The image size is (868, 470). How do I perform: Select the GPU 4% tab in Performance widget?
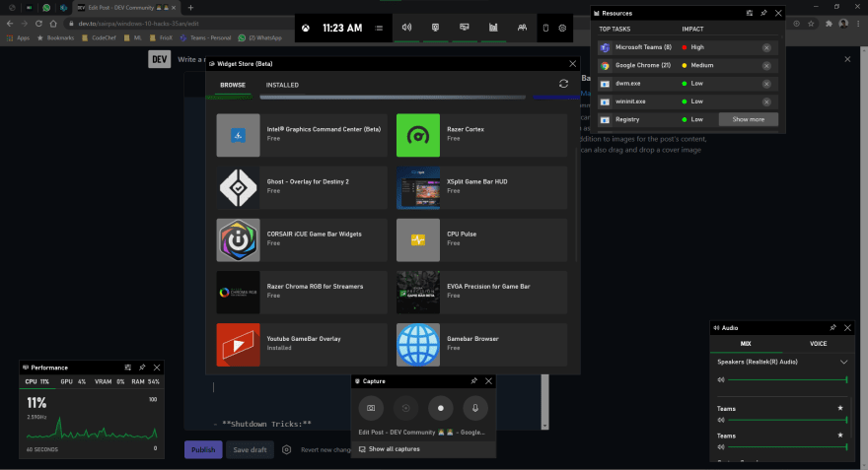[73, 382]
